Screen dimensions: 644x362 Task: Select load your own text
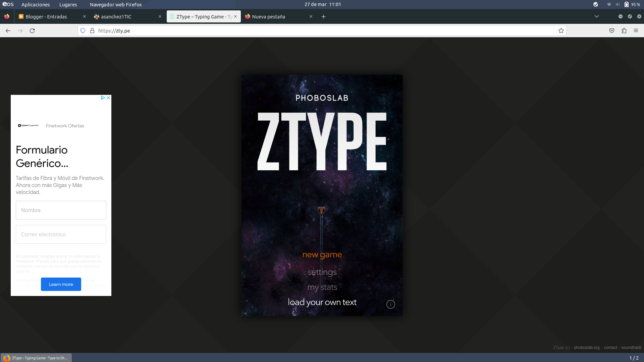[x=322, y=302]
